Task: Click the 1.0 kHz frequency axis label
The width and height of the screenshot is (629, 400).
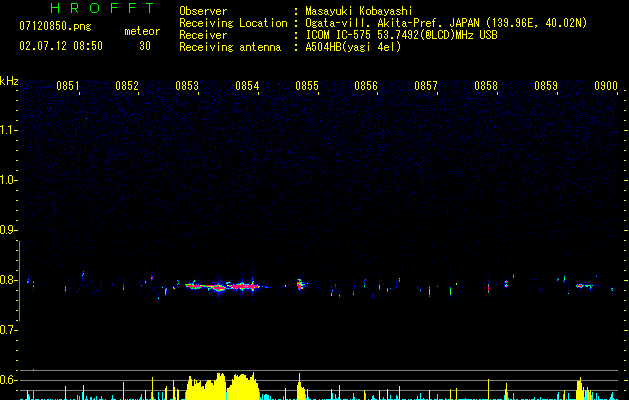Action: (7, 180)
